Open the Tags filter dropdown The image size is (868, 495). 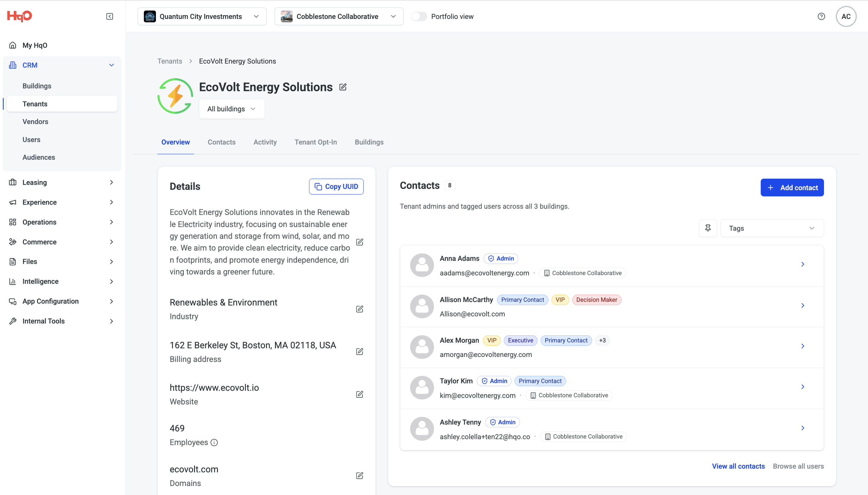click(772, 228)
